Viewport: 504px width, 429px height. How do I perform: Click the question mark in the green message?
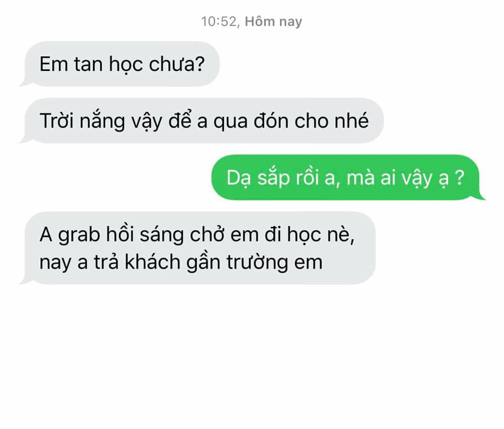[x=460, y=178]
